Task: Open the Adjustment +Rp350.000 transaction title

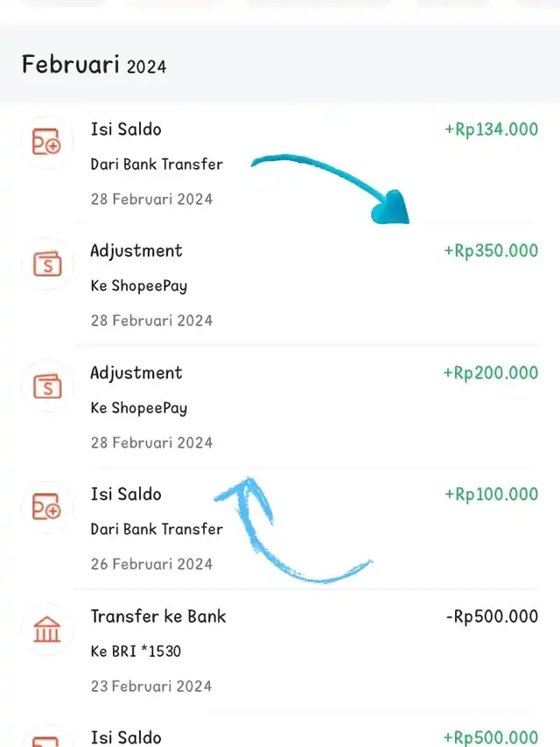Action: point(136,251)
